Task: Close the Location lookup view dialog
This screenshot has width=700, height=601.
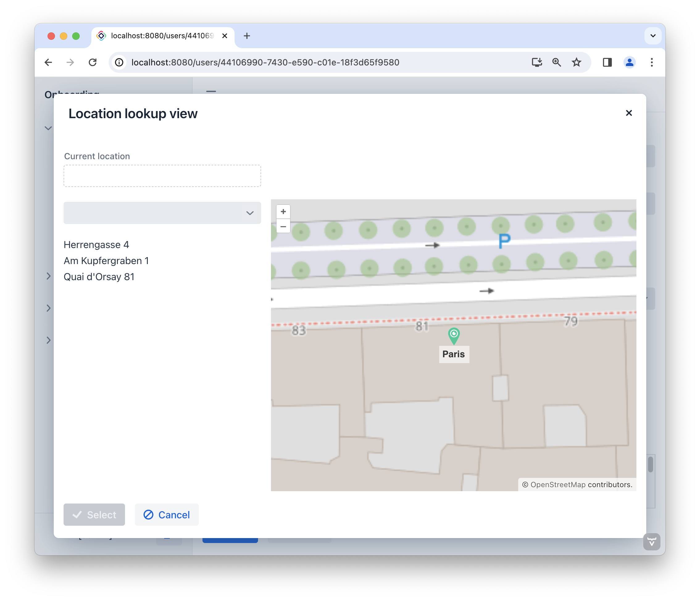Action: pos(628,113)
